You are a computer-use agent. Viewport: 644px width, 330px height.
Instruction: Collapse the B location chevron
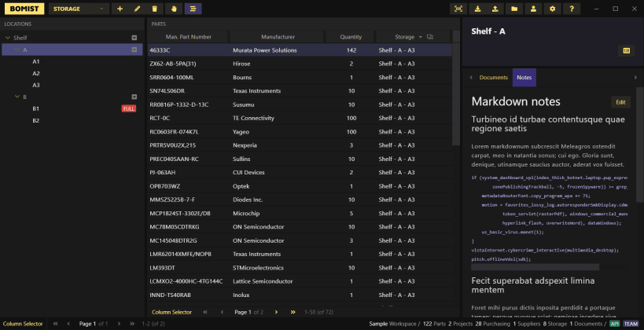pyautogui.click(x=17, y=97)
